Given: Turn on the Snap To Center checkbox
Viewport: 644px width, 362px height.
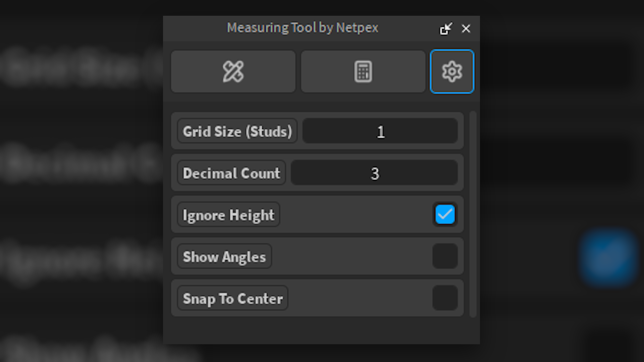Looking at the screenshot, I should (x=445, y=298).
